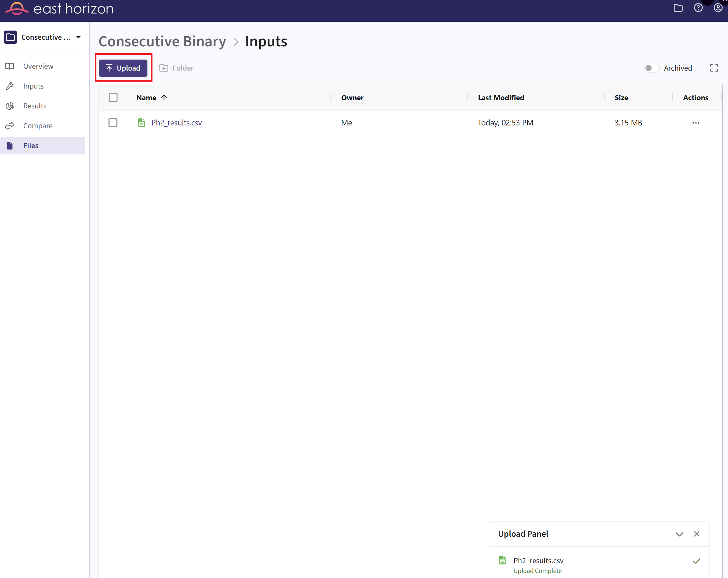Screen dimensions: 728x578
Task: Enter fullscreen with the expand icon
Action: 714,68
